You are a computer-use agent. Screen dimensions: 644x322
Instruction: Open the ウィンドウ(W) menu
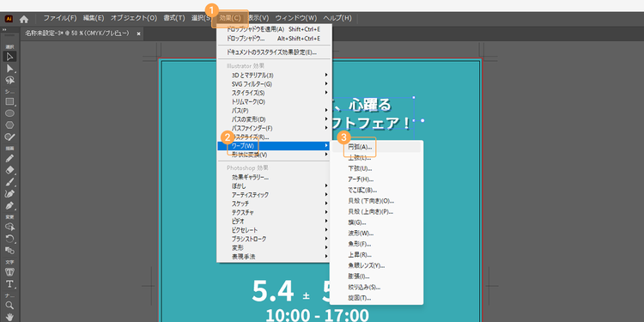(296, 18)
